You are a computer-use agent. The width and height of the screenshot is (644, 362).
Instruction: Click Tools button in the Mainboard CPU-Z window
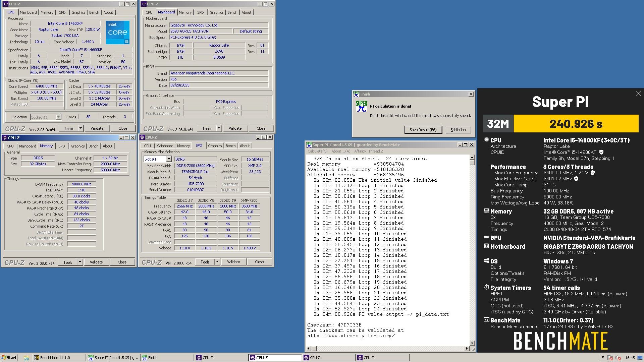207,128
